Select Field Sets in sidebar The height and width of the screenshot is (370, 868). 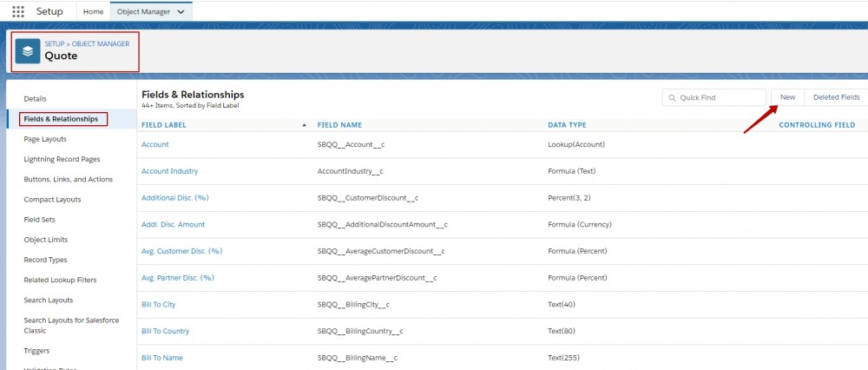coord(39,220)
